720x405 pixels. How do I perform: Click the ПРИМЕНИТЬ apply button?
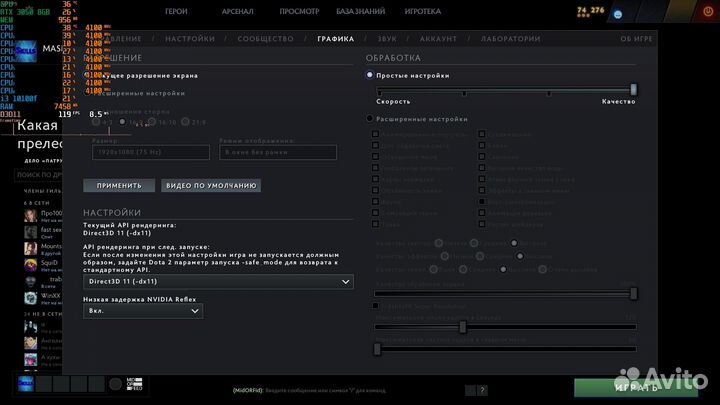coord(119,186)
